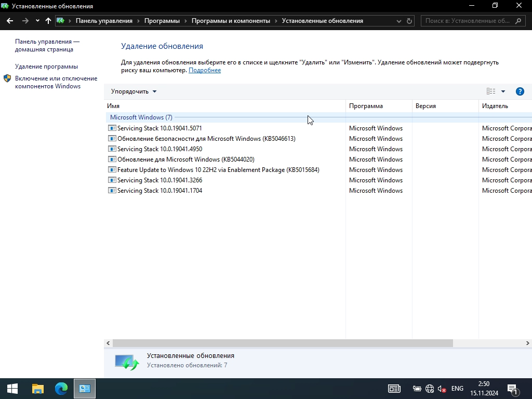Click the icon of Servicing Stack 10.0.19041.3266

pos(112,180)
